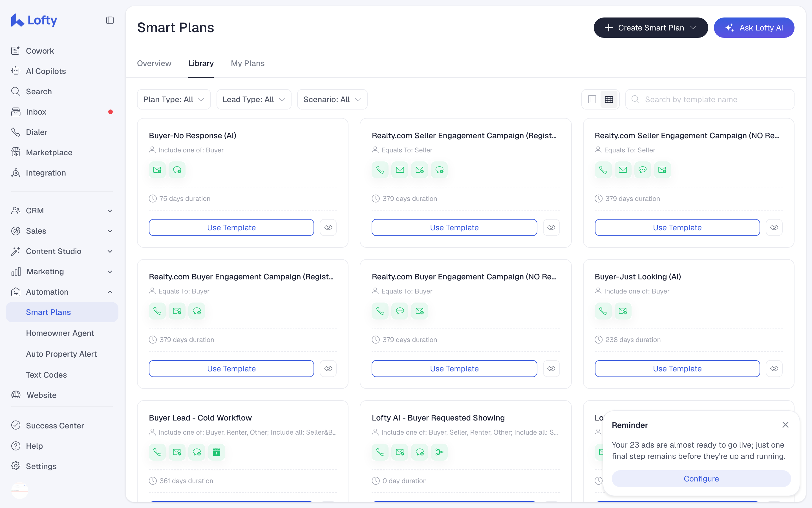Click the Lofty AI - Buyer Requested Showing title
This screenshot has width=812, height=508.
438,418
